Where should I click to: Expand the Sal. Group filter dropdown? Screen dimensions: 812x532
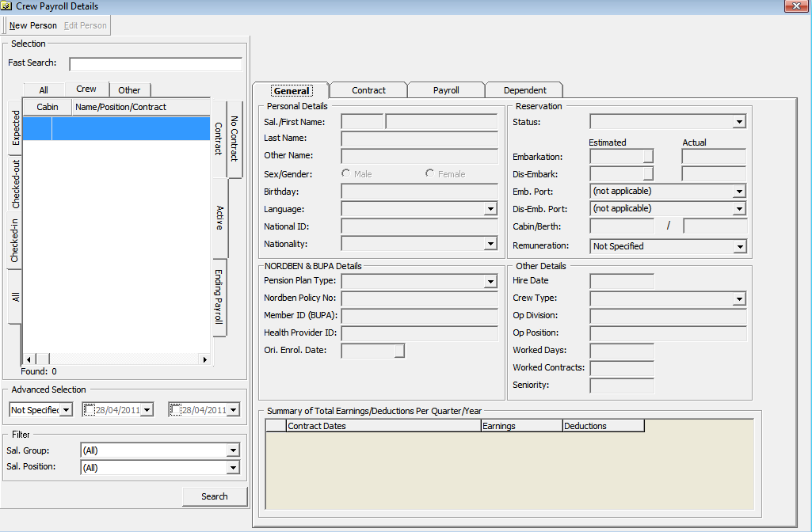pyautogui.click(x=233, y=450)
